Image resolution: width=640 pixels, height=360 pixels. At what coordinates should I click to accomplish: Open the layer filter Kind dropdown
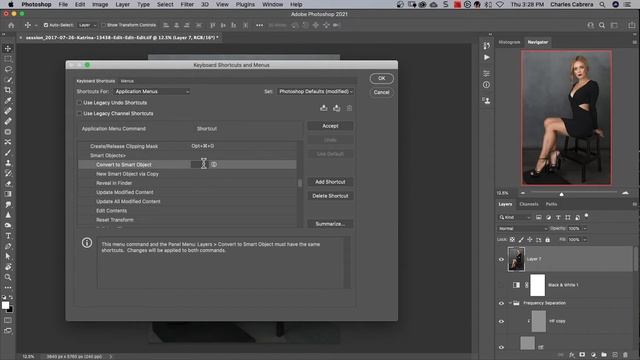(x=515, y=218)
